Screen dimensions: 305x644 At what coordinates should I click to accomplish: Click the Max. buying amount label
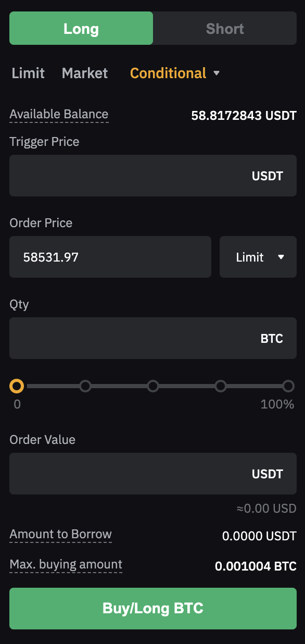[66, 564]
